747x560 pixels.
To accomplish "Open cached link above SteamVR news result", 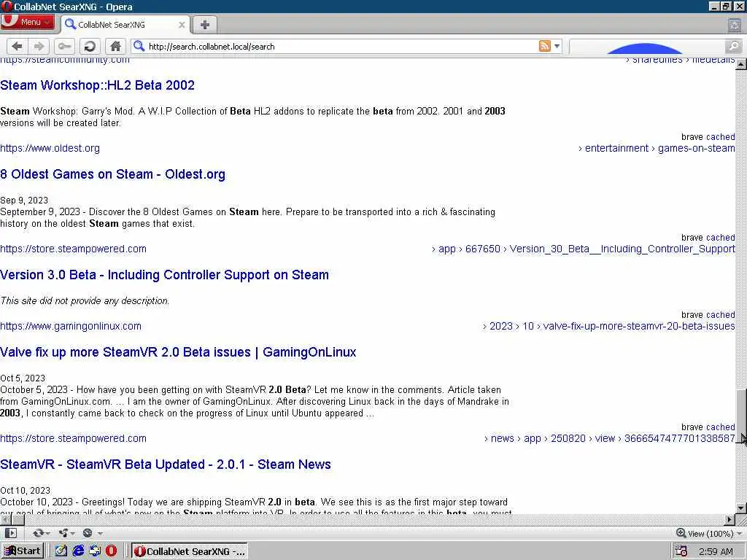I will point(720,427).
